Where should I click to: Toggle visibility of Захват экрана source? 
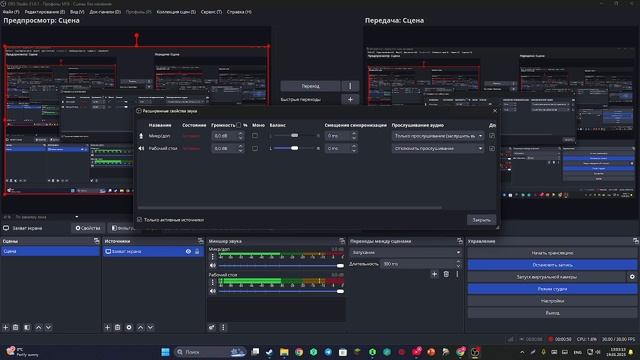pyautogui.click(x=188, y=251)
